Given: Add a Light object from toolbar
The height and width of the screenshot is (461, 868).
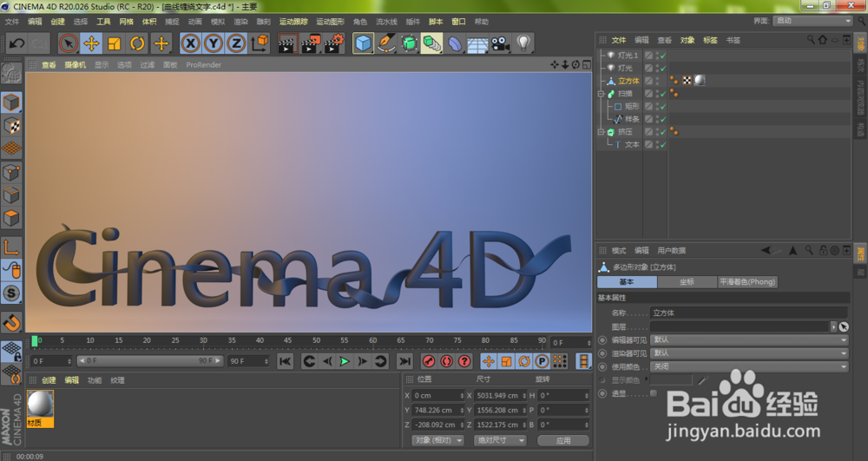Looking at the screenshot, I should (x=523, y=43).
